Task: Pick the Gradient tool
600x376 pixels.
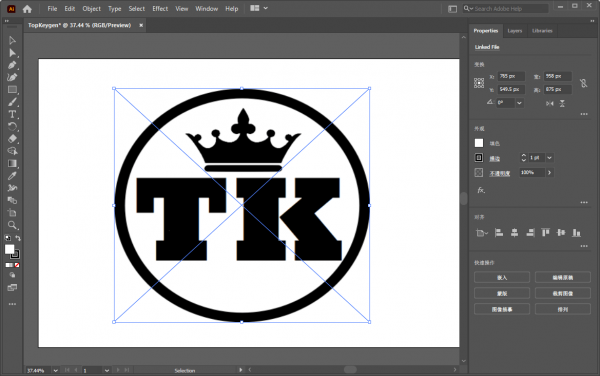Action: click(x=12, y=163)
